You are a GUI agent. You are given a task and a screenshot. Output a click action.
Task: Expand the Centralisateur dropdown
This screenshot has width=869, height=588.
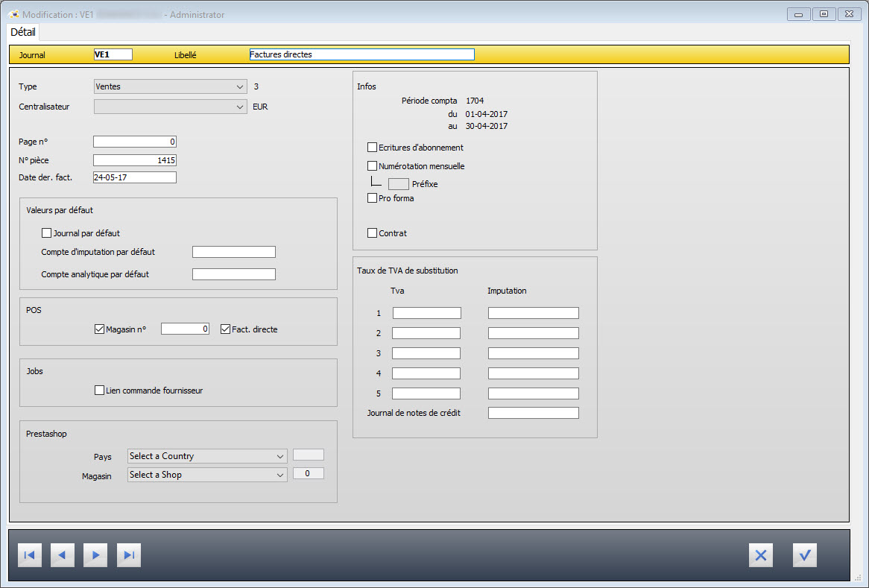pos(170,107)
